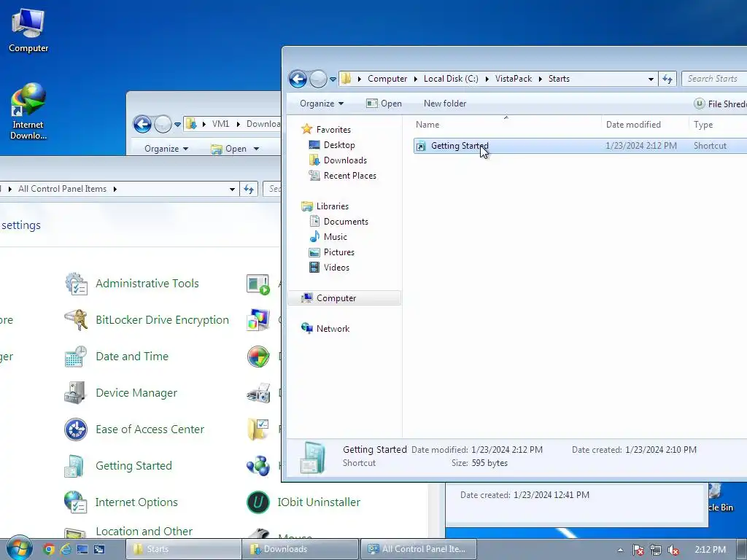The width and height of the screenshot is (747, 560).
Task: Select Network in the navigation pane
Action: coord(333,329)
